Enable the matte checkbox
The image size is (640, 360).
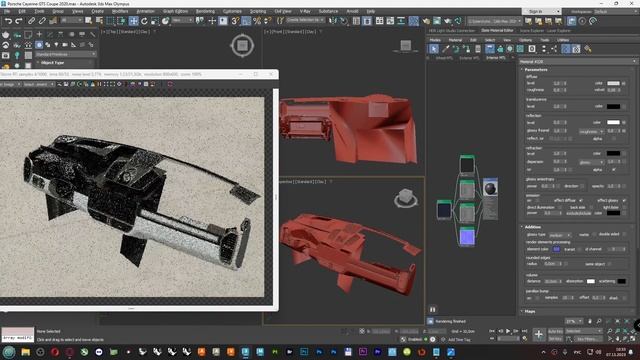pos(594,234)
